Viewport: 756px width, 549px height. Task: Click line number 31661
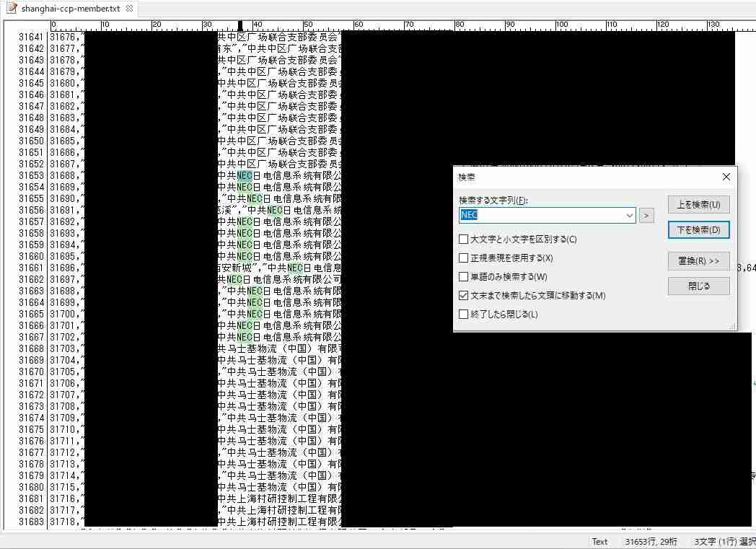[x=31, y=268]
